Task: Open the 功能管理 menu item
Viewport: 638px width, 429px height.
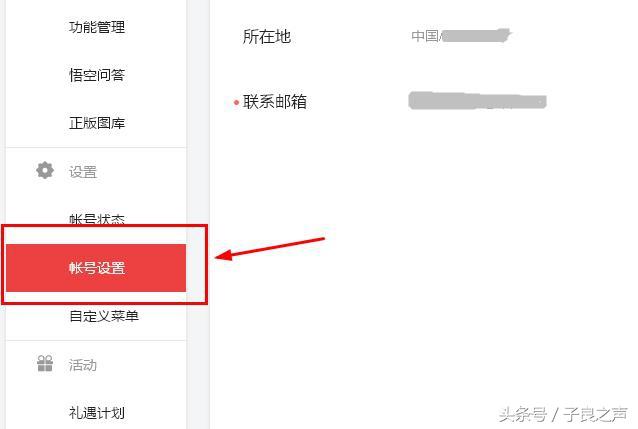Action: (97, 27)
